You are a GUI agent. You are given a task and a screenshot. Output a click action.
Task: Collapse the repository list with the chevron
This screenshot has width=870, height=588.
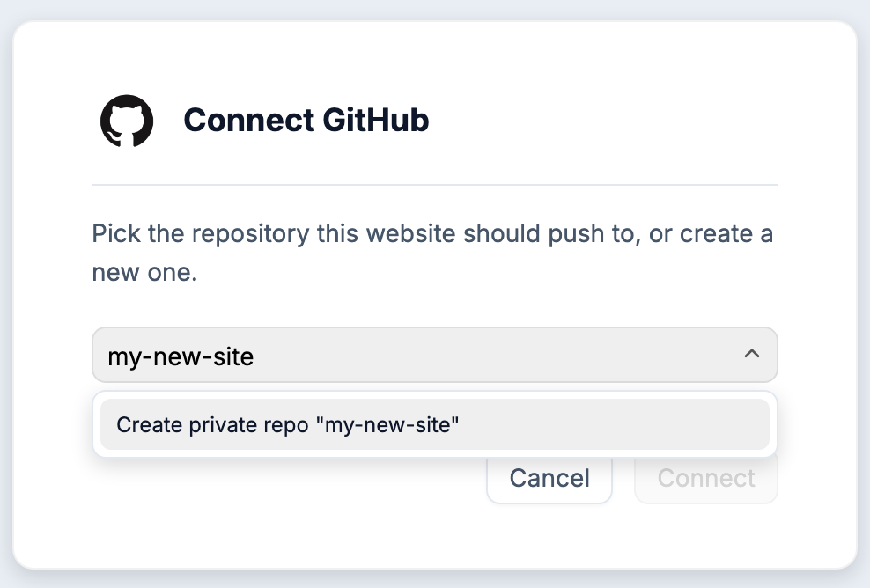(x=752, y=353)
